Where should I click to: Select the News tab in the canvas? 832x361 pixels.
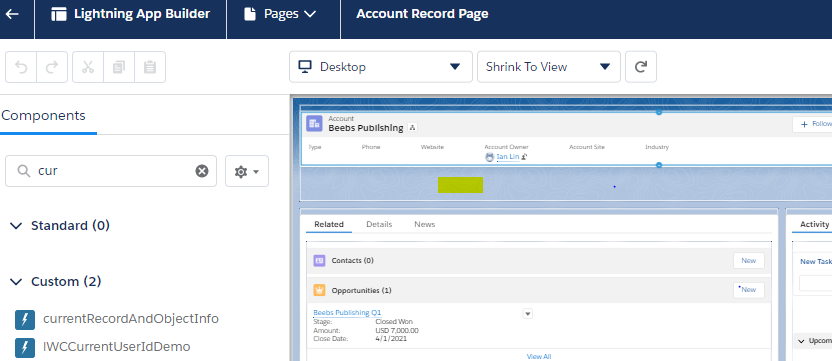click(424, 225)
